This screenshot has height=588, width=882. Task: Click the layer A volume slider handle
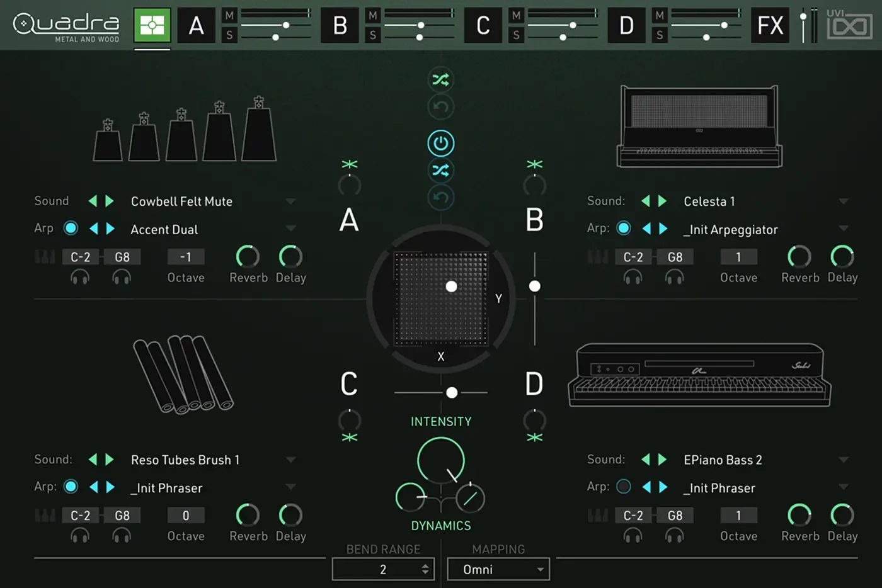(x=286, y=25)
